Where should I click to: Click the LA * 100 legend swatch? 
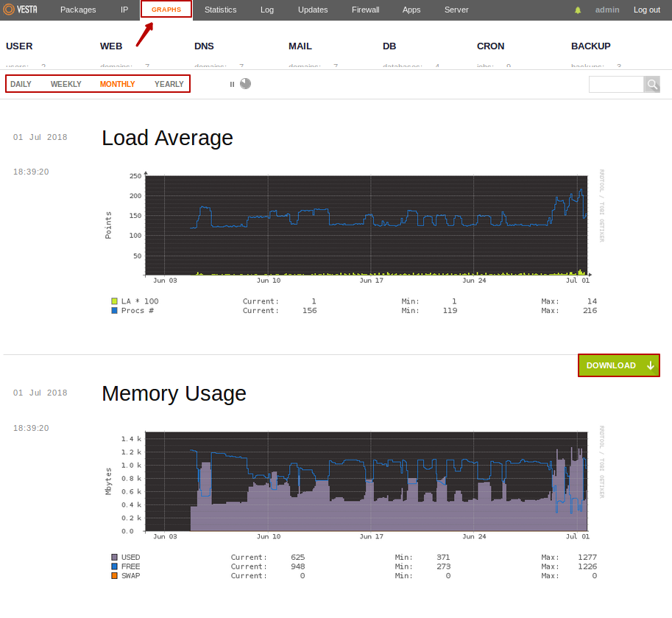[114, 301]
